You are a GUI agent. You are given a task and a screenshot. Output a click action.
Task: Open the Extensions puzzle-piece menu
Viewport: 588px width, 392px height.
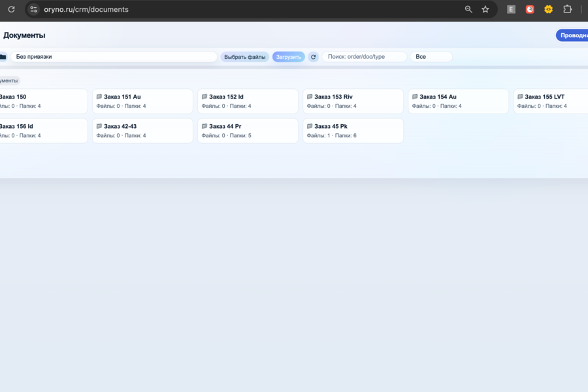[567, 9]
